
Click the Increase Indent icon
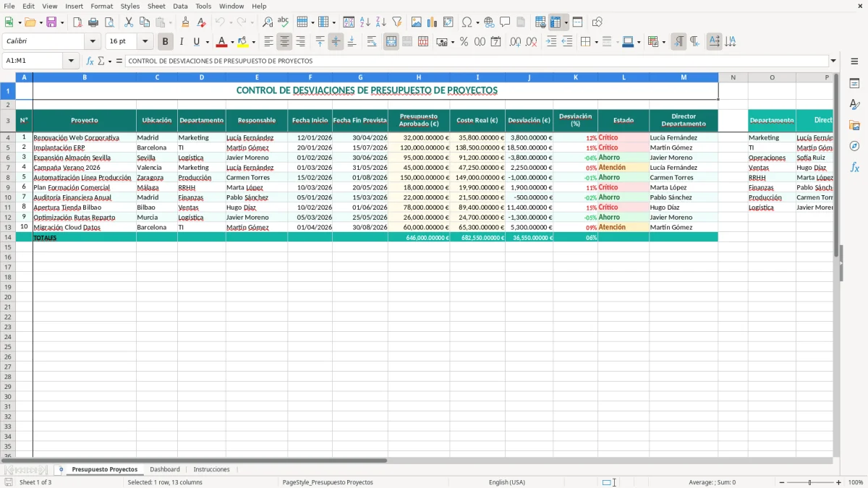click(551, 42)
